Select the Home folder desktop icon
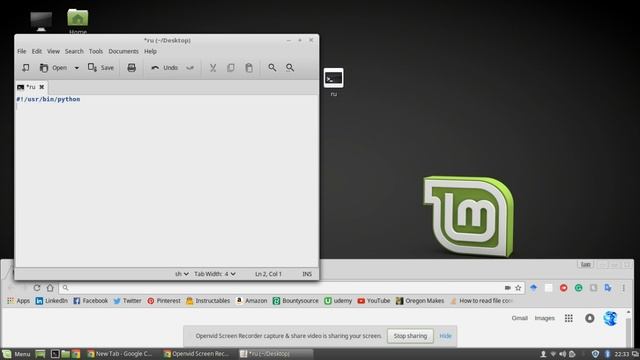640x360 pixels. point(78,21)
